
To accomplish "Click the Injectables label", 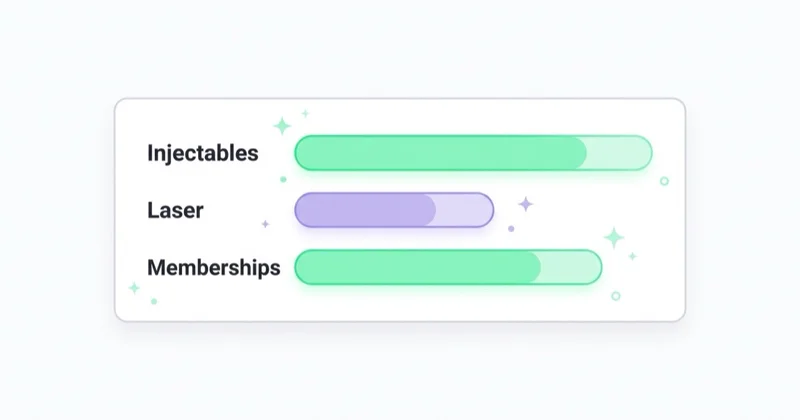I will coord(203,153).
